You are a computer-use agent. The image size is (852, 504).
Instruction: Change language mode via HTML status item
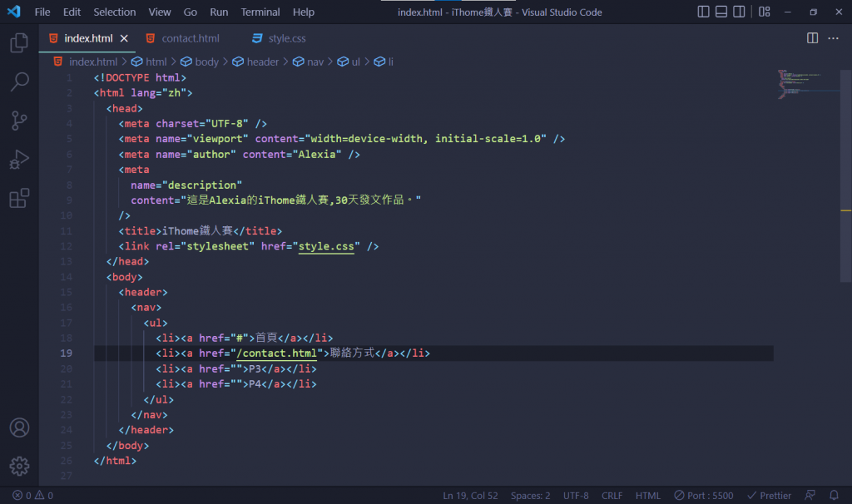pyautogui.click(x=647, y=496)
